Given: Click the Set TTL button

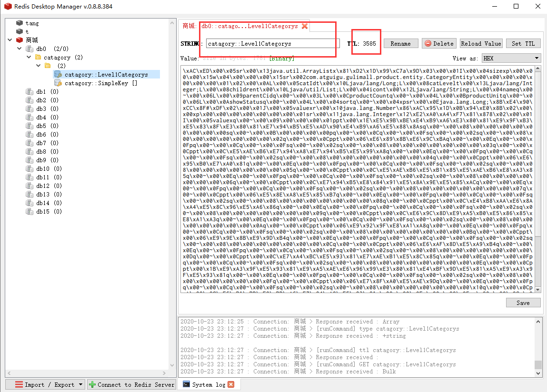Looking at the screenshot, I should (523, 44).
